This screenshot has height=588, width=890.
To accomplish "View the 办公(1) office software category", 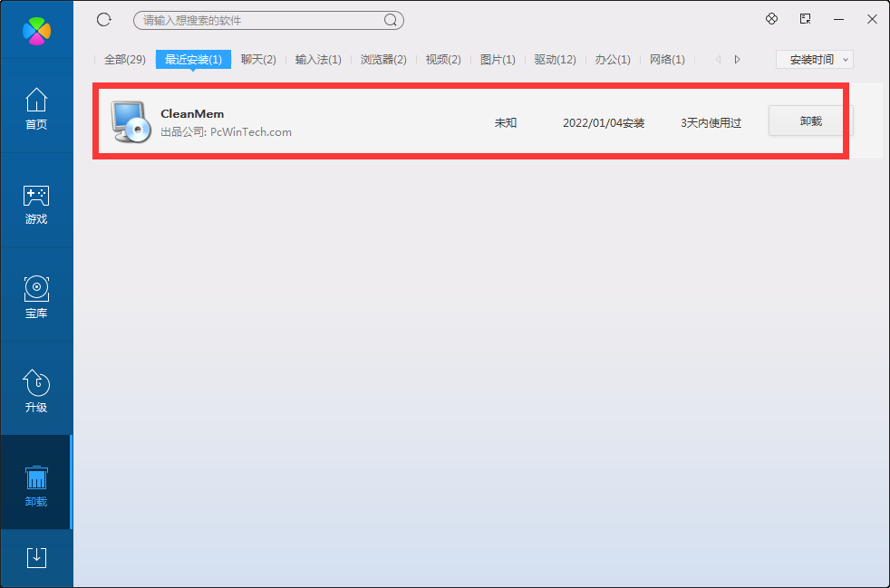I will [x=613, y=59].
